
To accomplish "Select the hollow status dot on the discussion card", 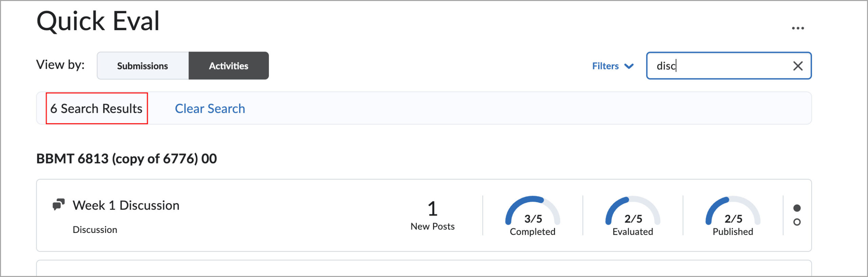I will (x=797, y=221).
